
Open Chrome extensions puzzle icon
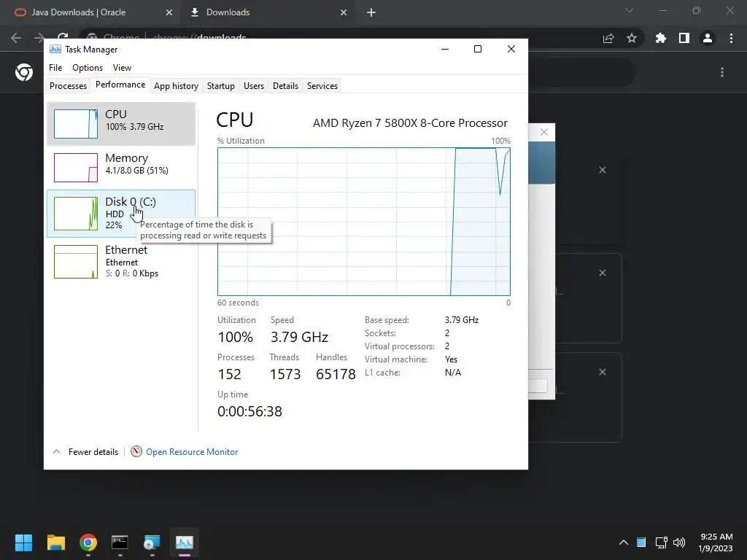[x=661, y=38]
